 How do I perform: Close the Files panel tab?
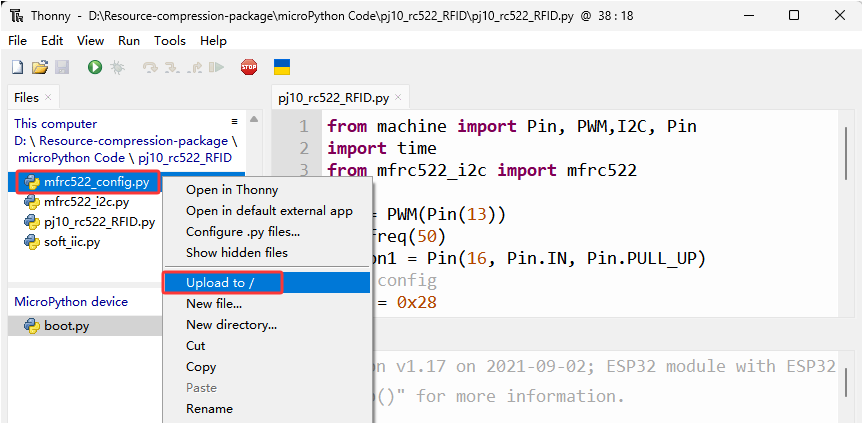[x=48, y=97]
